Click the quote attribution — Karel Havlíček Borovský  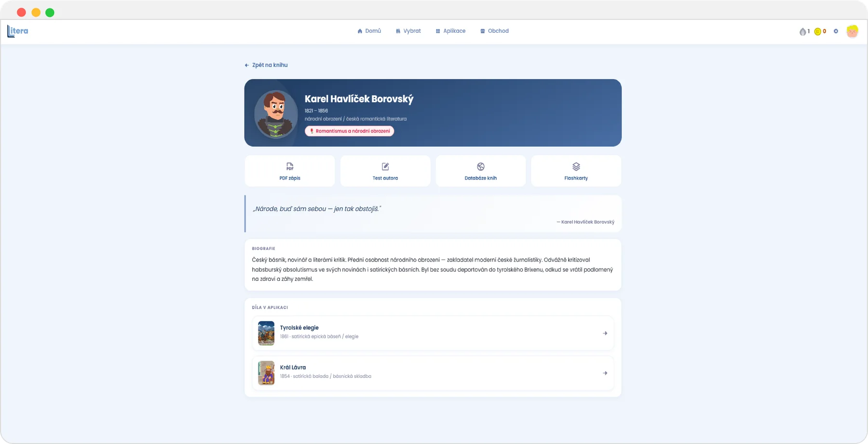[585, 222]
